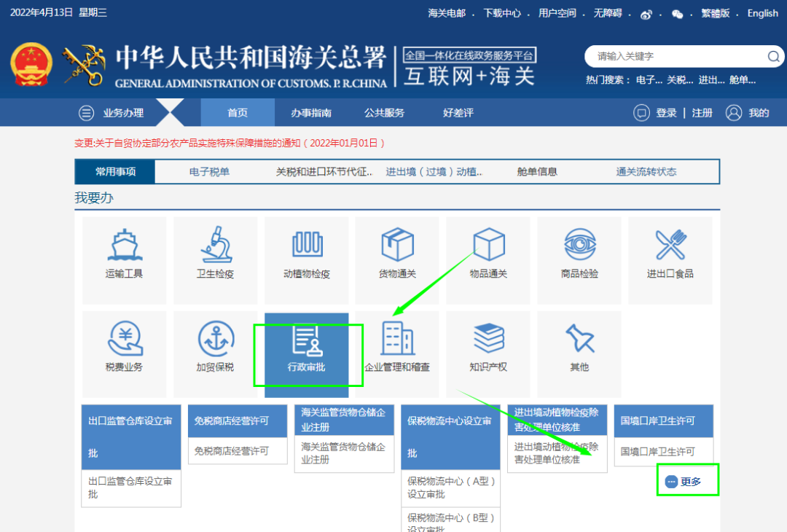The height and width of the screenshot is (532, 787).
Task: Click the 更多 text to show more
Action: coord(691,482)
